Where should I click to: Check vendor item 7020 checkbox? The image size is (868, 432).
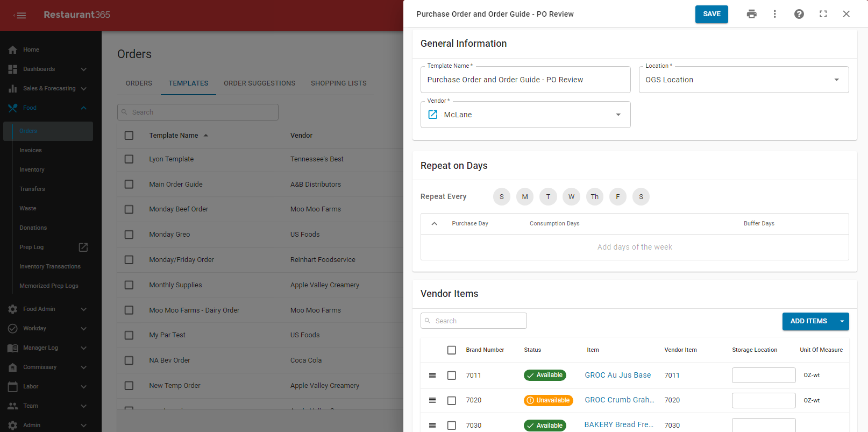coord(452,401)
